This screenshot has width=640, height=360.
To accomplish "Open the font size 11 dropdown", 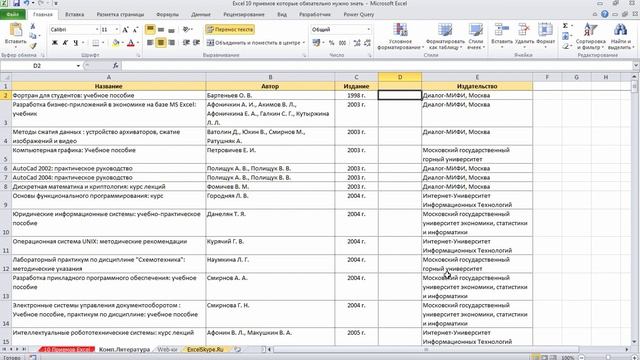I will 117,30.
